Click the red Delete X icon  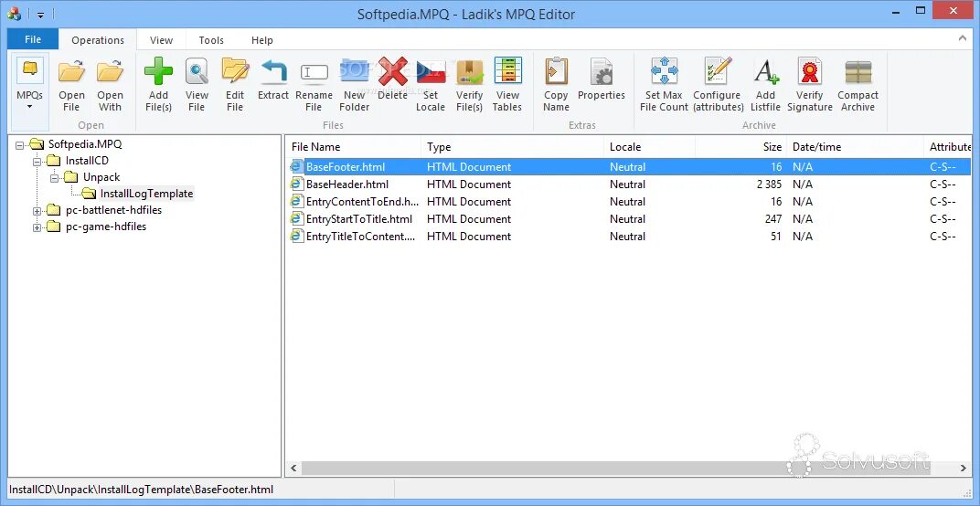click(x=392, y=70)
